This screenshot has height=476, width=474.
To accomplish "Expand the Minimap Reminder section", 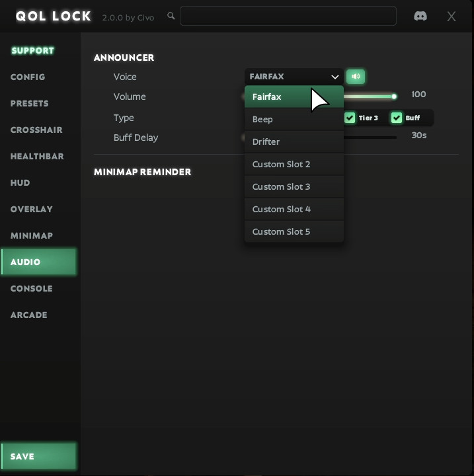I will (142, 172).
